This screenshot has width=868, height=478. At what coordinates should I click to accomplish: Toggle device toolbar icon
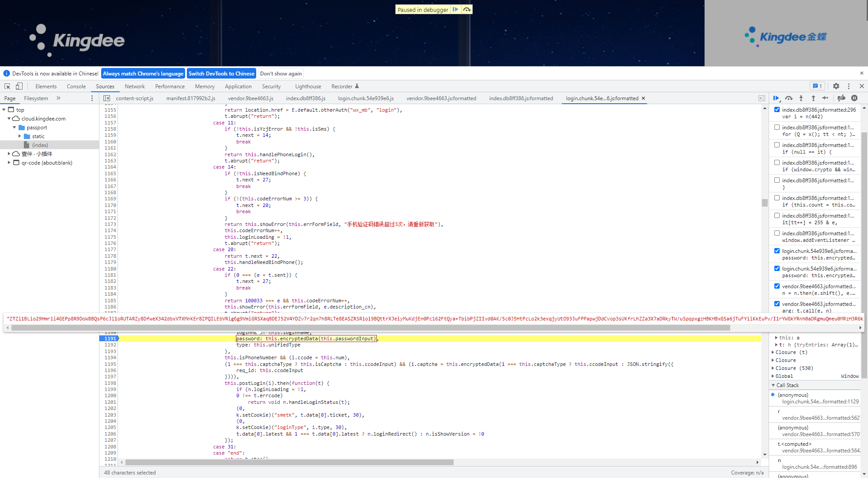[x=19, y=86]
